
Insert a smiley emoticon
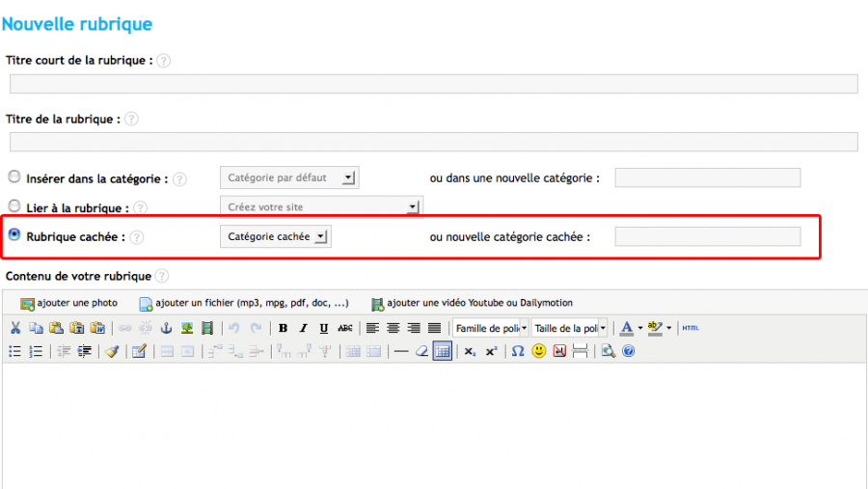tap(538, 351)
